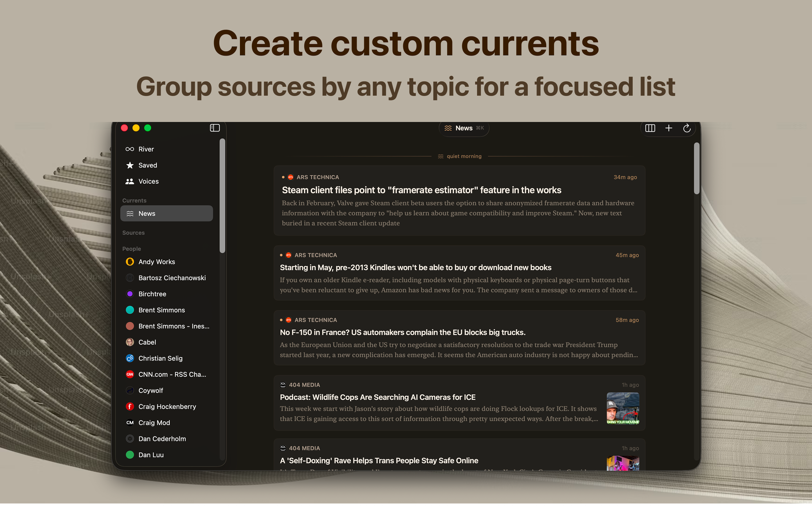The image size is (812, 508).
Task: Open the column layout view icon
Action: [650, 128]
